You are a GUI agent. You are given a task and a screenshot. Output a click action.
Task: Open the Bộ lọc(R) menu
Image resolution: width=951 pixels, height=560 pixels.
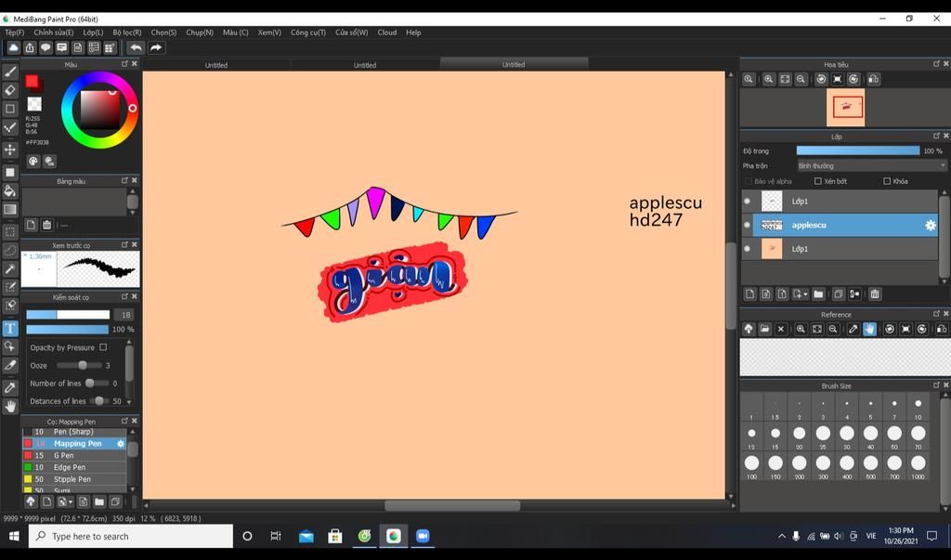pos(126,33)
